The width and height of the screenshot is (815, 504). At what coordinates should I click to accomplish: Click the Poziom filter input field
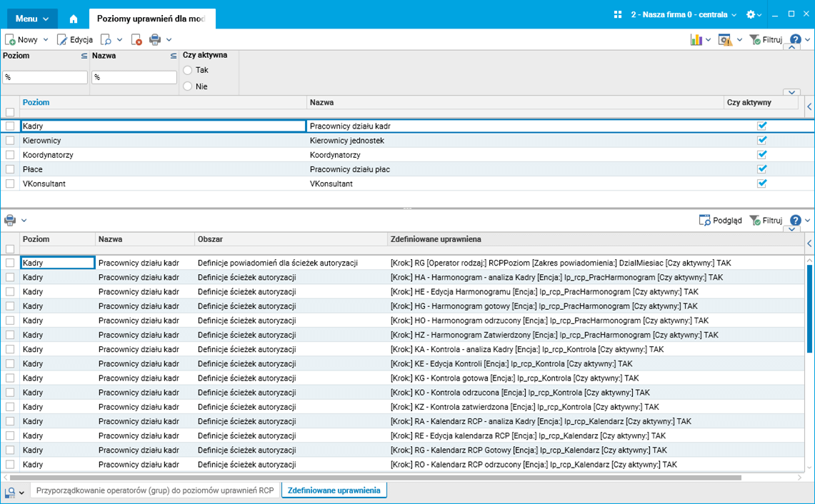click(45, 77)
